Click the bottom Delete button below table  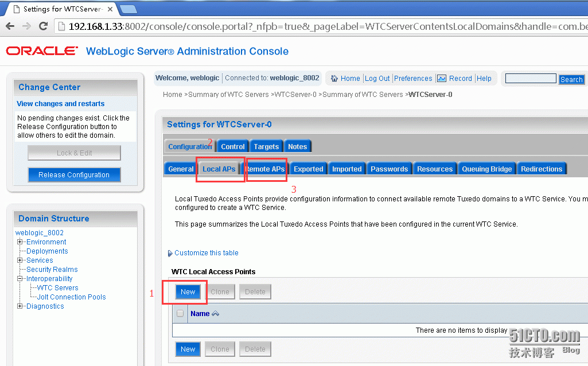(x=255, y=349)
